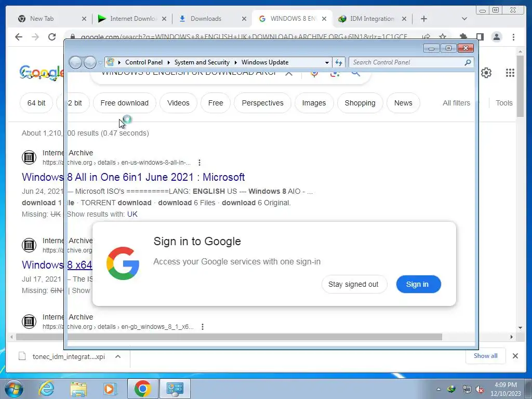Select the Videos filter chip

click(x=179, y=103)
